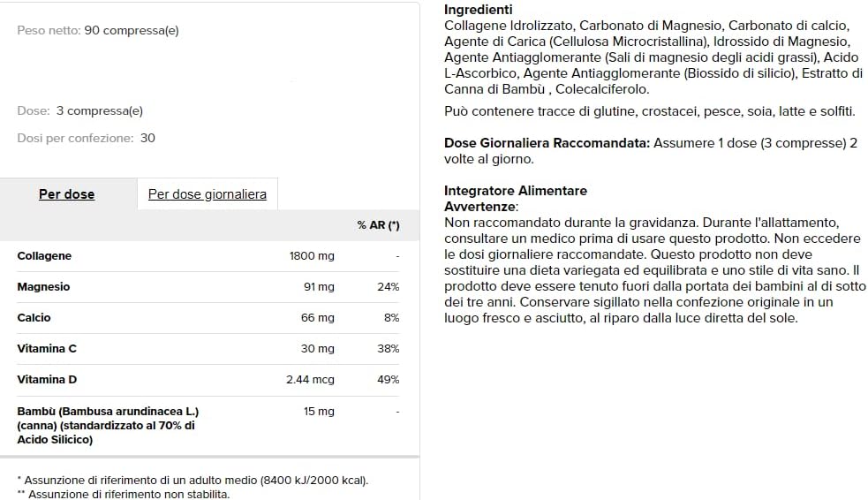Click the Bambù (Bambusa arundinacea L.) entry
The image size is (868, 500).
pyautogui.click(x=108, y=412)
